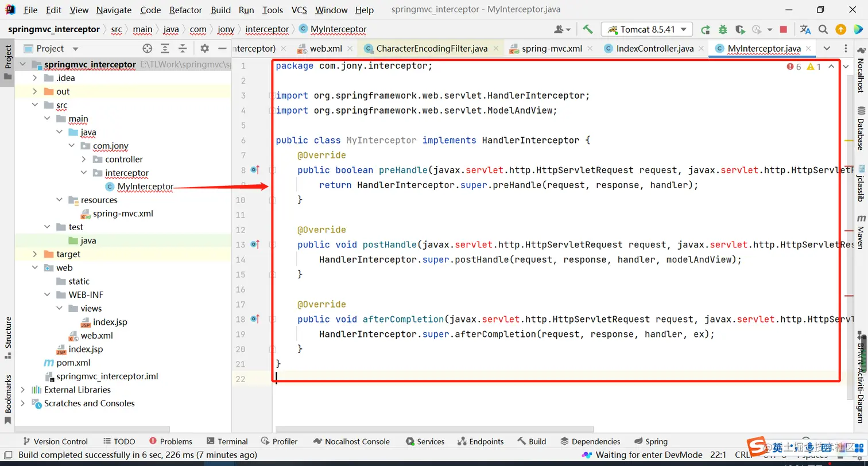Open the Endpoints tool window
The image size is (868, 466).
click(480, 441)
